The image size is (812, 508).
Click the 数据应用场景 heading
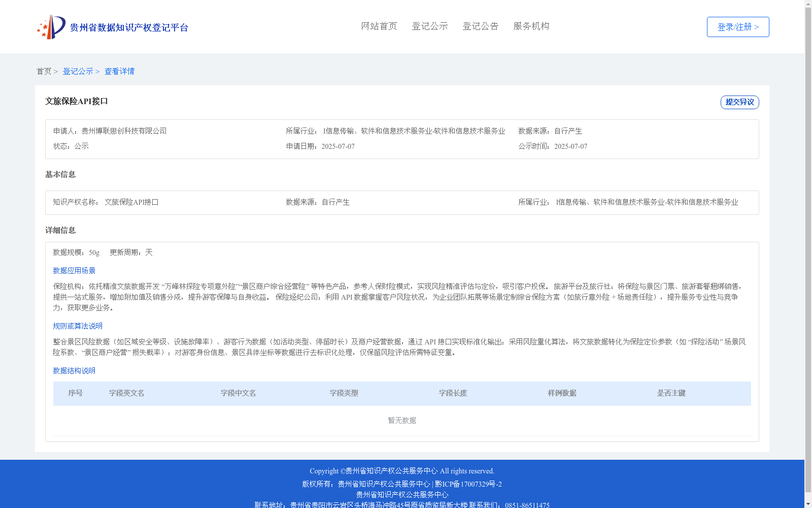[x=74, y=271]
